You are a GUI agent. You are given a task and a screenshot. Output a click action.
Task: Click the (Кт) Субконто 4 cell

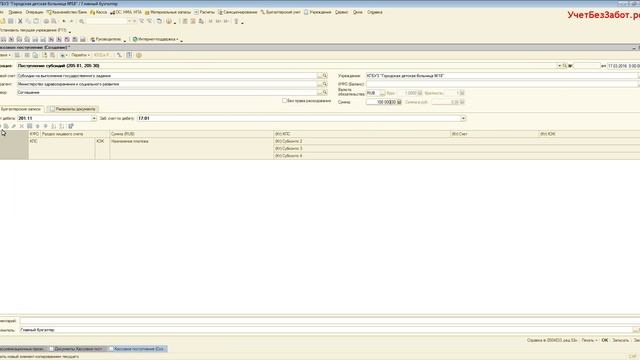[457, 156]
